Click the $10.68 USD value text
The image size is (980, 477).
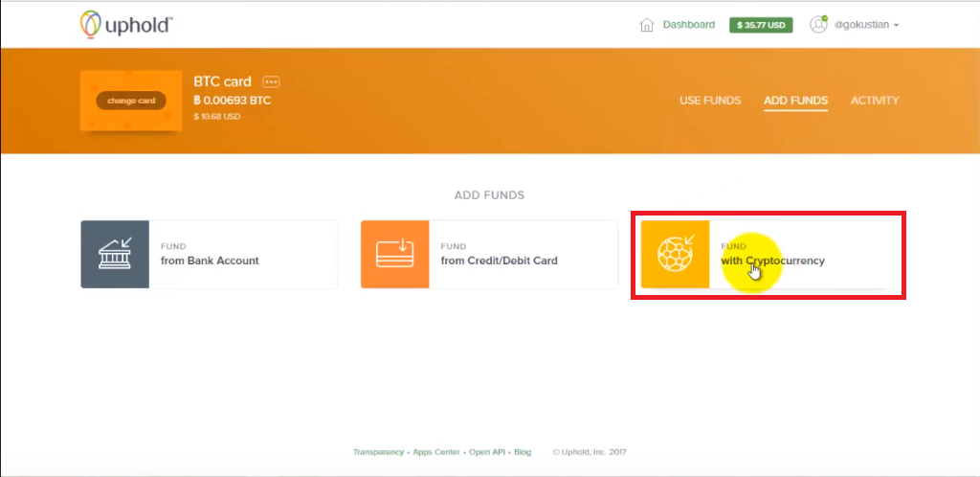(217, 117)
